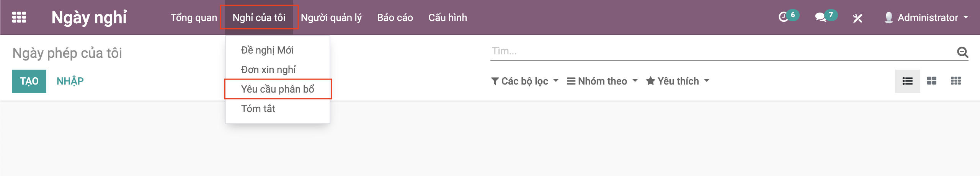
Task: Choose Đơn xin nghỉ from dropdown
Action: (268, 70)
